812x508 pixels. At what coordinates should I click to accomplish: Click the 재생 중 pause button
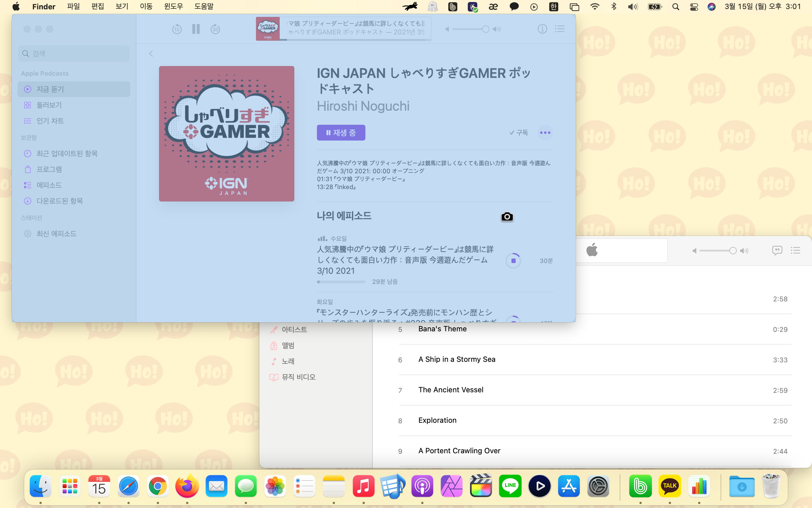341,133
